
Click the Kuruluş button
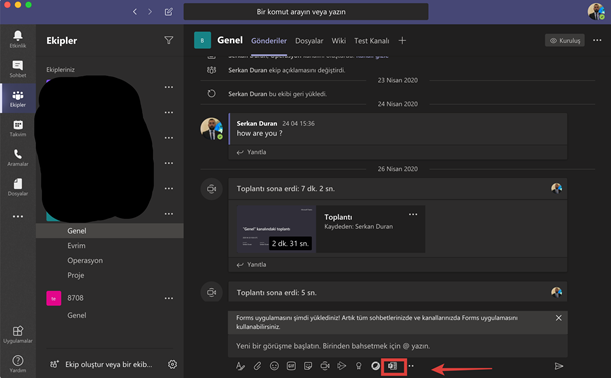coord(565,40)
